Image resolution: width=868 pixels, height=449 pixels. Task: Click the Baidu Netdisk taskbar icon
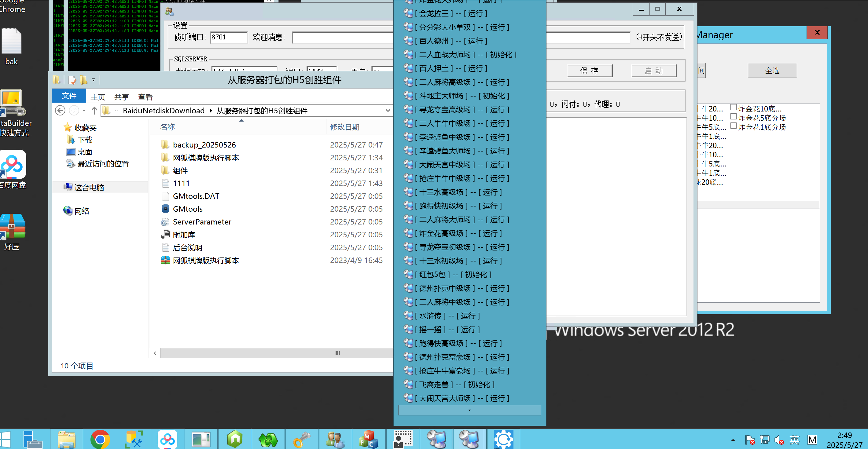[x=167, y=439]
